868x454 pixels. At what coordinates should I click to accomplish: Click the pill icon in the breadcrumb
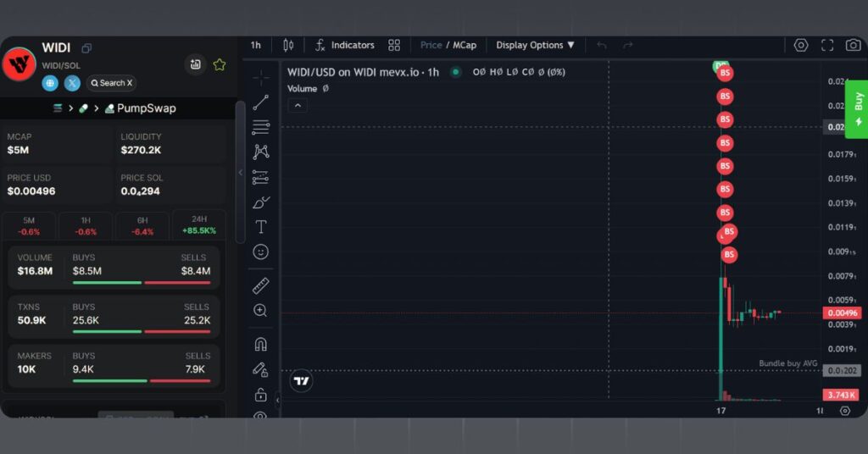[84, 108]
